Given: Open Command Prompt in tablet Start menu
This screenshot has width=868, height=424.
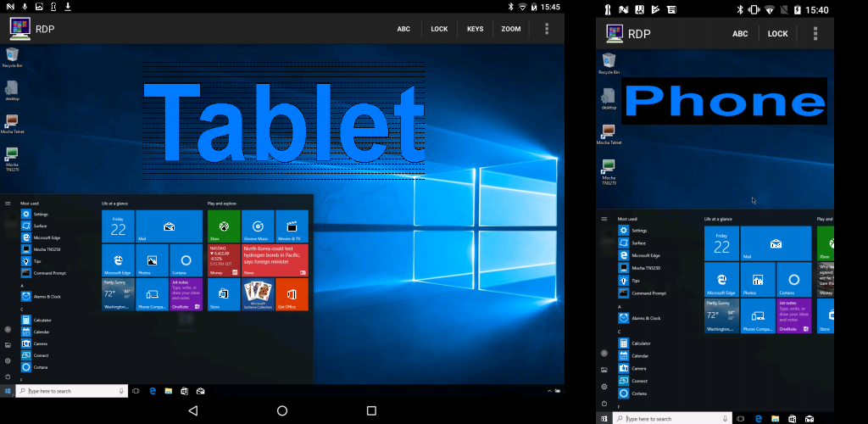Looking at the screenshot, I should coord(44,273).
